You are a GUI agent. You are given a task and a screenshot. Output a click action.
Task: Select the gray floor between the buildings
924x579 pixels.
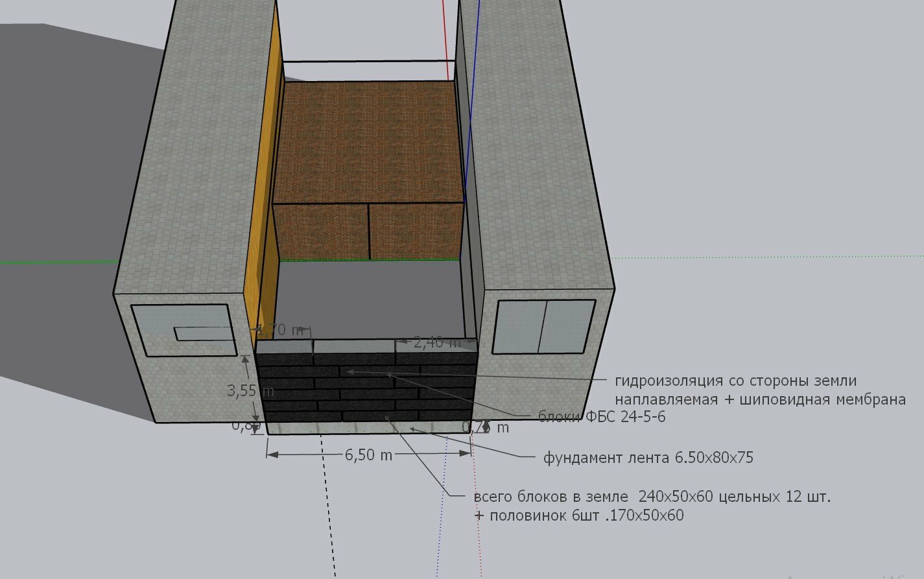(x=370, y=298)
